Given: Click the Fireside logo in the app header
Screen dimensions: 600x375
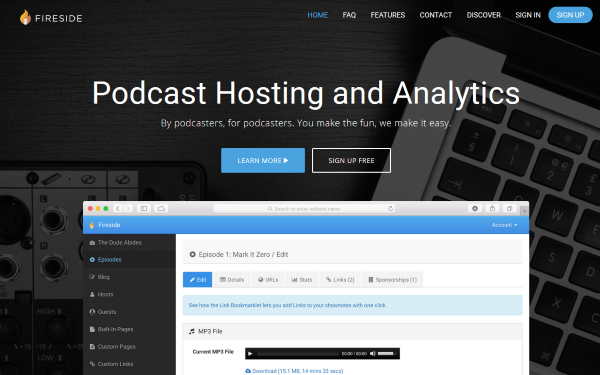Looking at the screenshot, I should coord(104,225).
